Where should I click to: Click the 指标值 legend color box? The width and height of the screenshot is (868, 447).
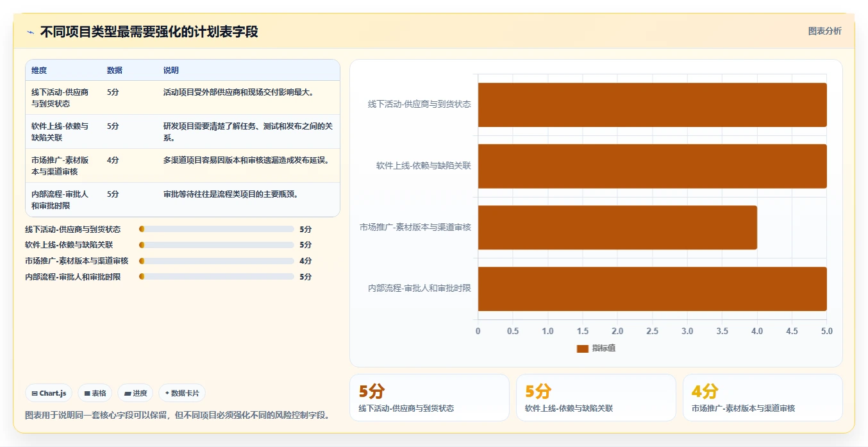point(582,348)
